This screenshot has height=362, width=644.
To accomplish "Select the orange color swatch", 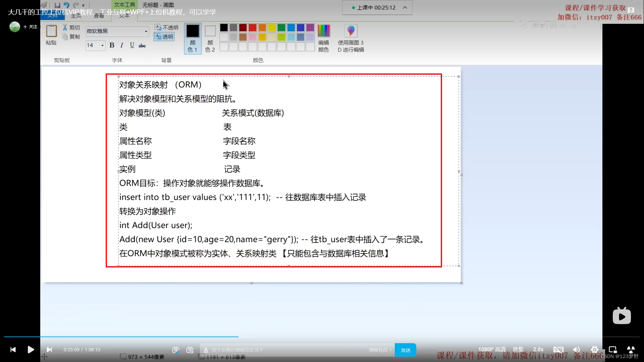I will pos(262,27).
